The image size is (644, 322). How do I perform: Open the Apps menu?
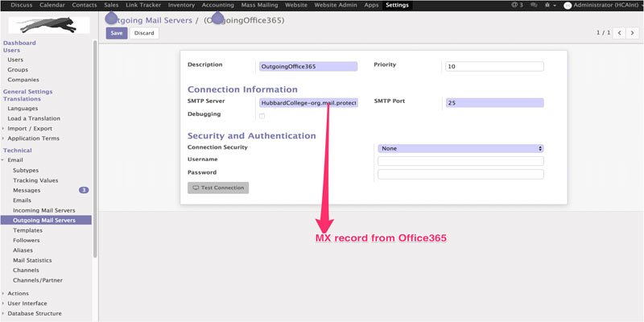tap(372, 6)
